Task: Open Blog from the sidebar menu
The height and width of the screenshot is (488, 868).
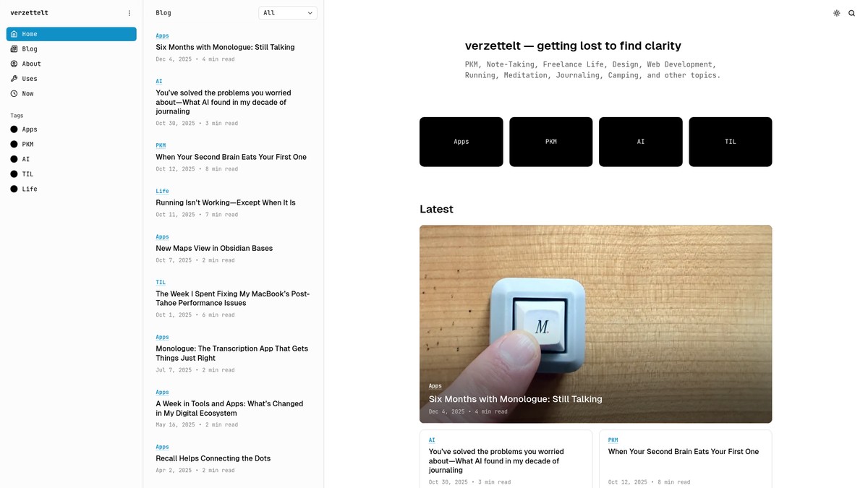Action: coord(30,49)
